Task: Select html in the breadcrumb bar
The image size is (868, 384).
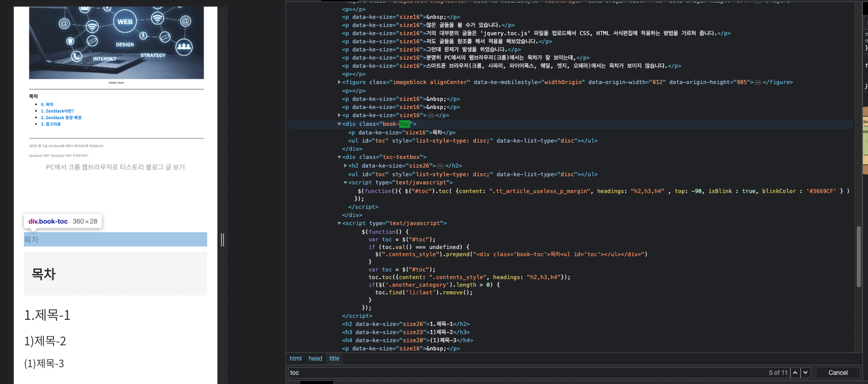Action: [x=295, y=359]
